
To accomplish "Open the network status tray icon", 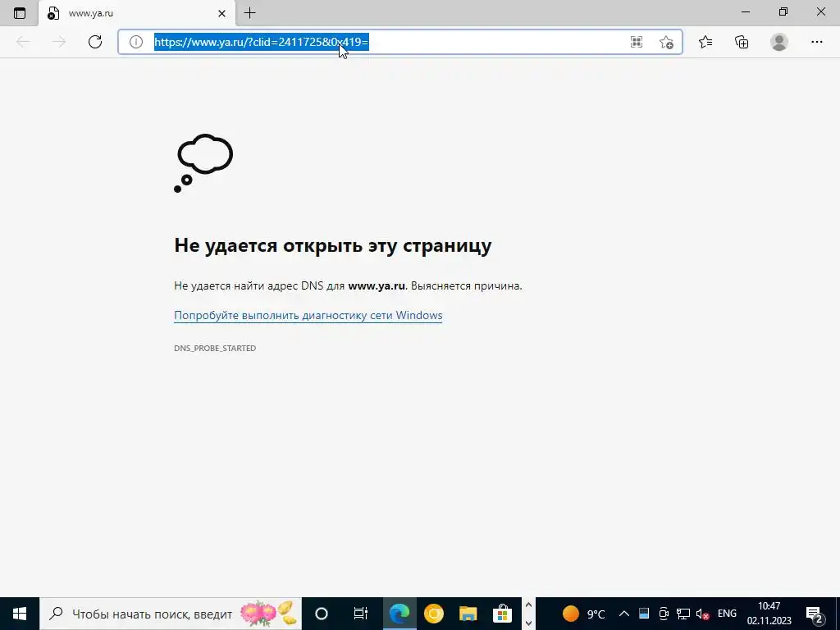I will [x=683, y=614].
